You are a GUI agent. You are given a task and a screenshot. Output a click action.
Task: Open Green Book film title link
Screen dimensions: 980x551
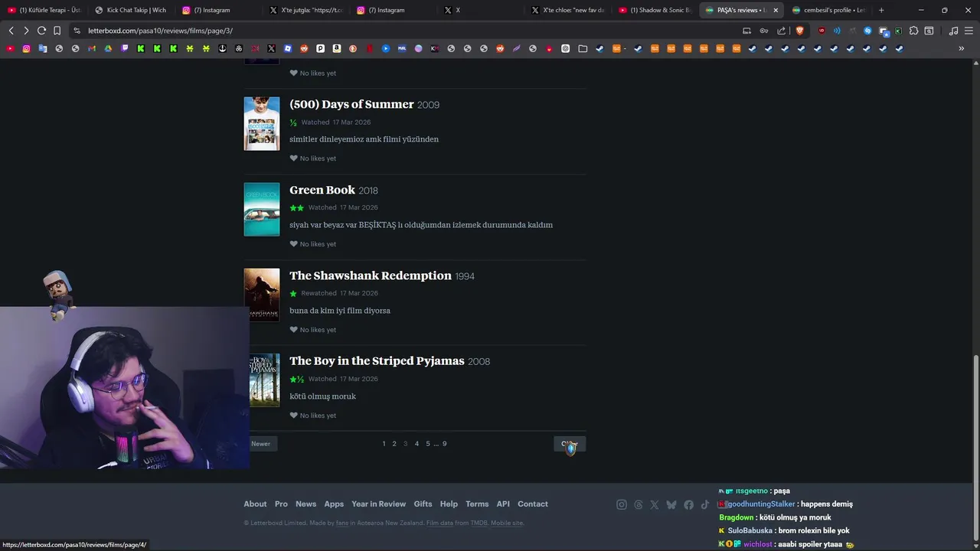(322, 190)
